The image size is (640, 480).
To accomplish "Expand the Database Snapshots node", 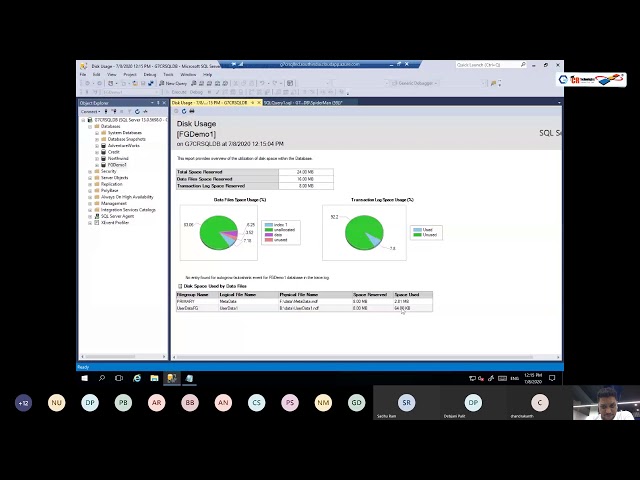I will (97, 140).
